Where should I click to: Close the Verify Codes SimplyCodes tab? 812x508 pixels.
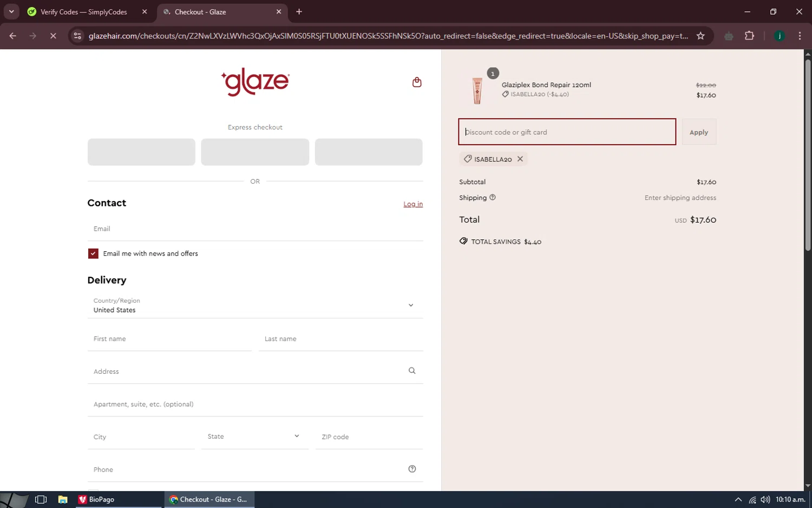[145, 12]
